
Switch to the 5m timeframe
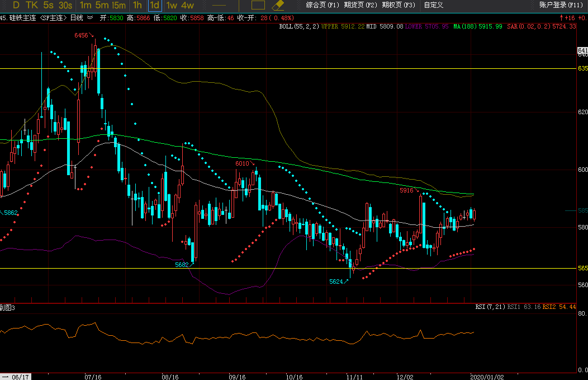(102, 5)
